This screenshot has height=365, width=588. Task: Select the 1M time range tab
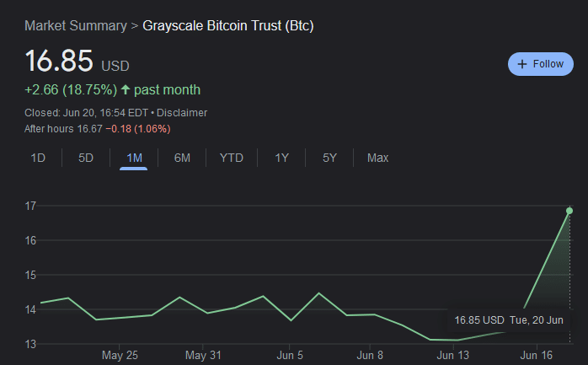134,158
